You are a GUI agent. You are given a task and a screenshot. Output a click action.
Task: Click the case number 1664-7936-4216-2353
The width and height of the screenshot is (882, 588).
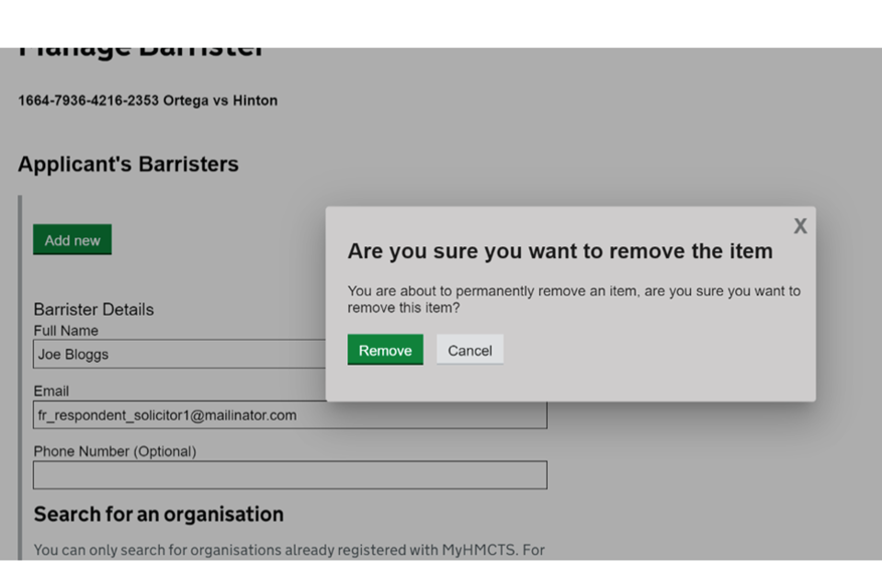tap(88, 100)
